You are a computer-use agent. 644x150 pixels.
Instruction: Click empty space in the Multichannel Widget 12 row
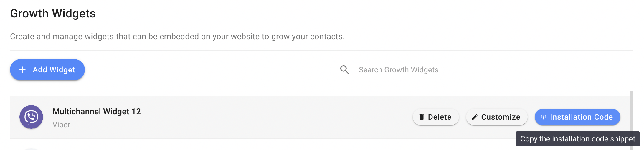(265, 117)
